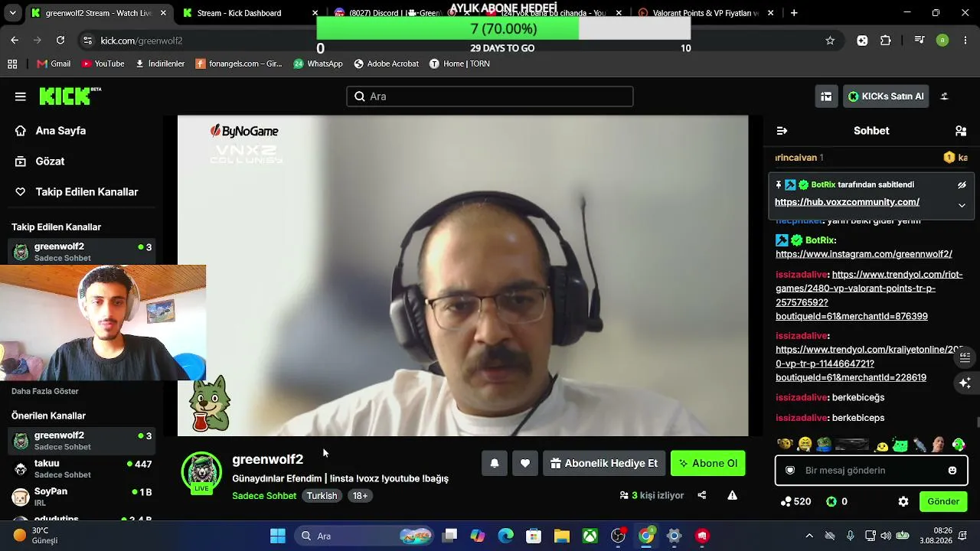Click the chat message input field

click(871, 471)
